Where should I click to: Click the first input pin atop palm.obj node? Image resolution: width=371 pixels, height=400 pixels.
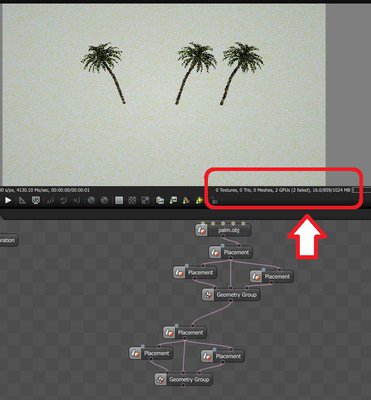pos(203,223)
